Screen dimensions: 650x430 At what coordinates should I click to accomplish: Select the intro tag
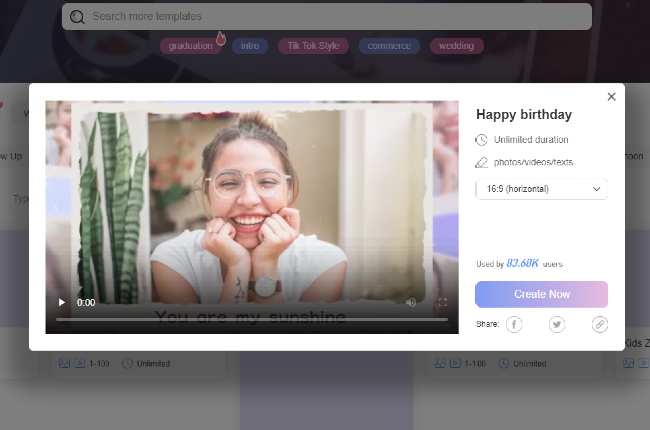point(250,46)
